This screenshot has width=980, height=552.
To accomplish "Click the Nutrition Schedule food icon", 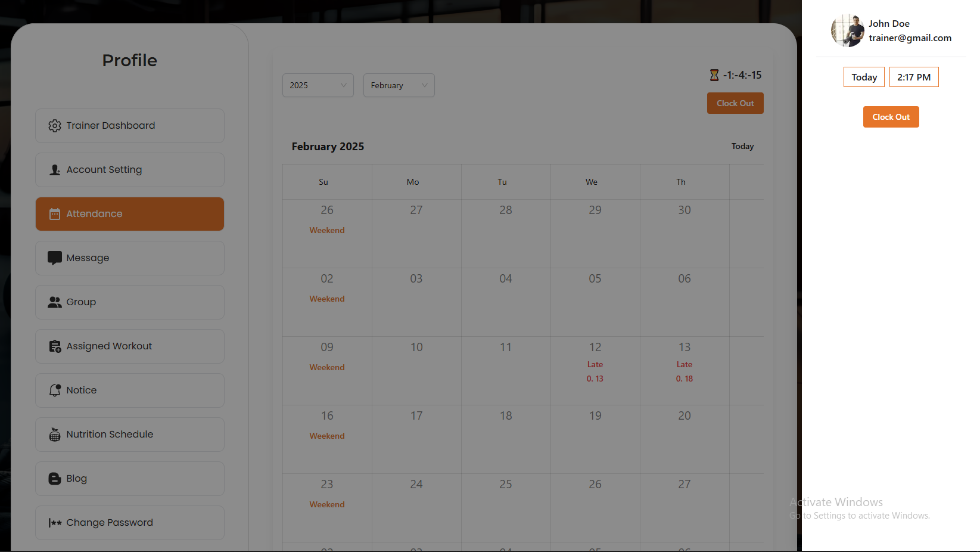I will tap(55, 435).
